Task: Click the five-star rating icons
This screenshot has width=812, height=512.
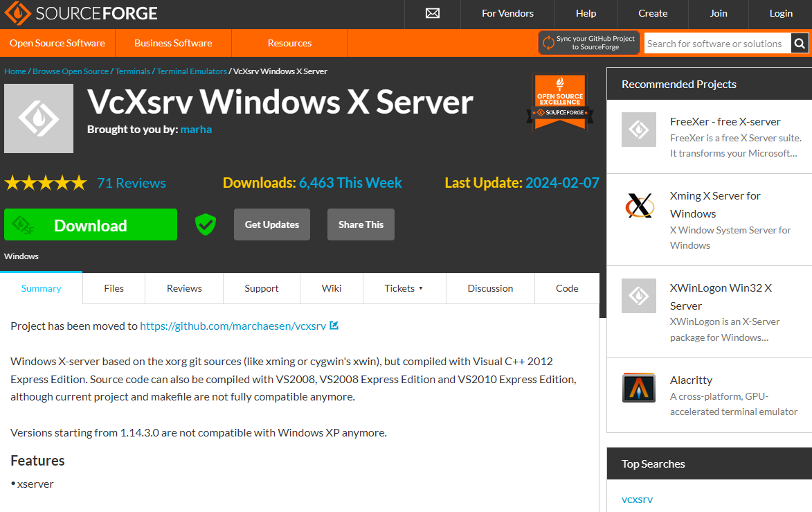Action: pos(46,183)
